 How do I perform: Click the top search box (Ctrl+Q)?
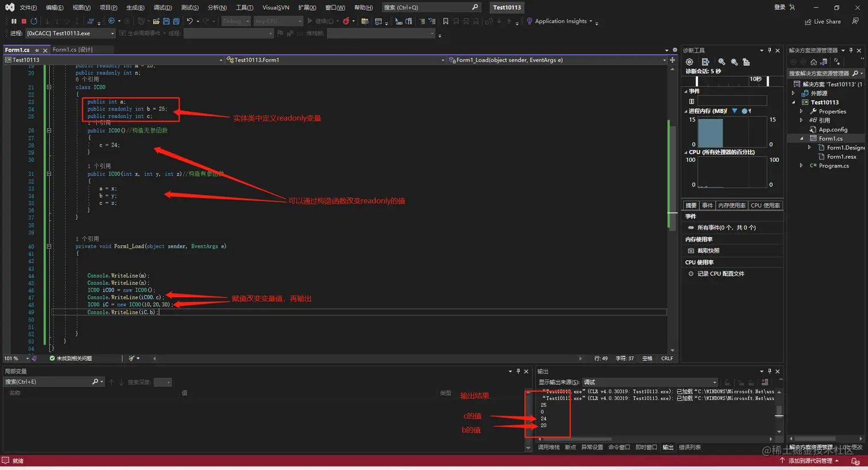[x=431, y=7]
